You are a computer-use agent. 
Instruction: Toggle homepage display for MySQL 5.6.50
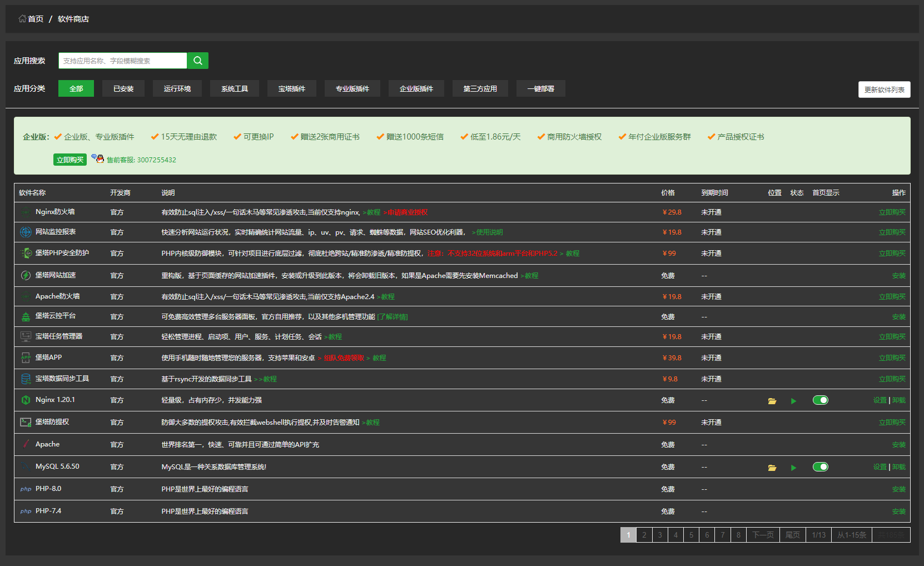821,466
